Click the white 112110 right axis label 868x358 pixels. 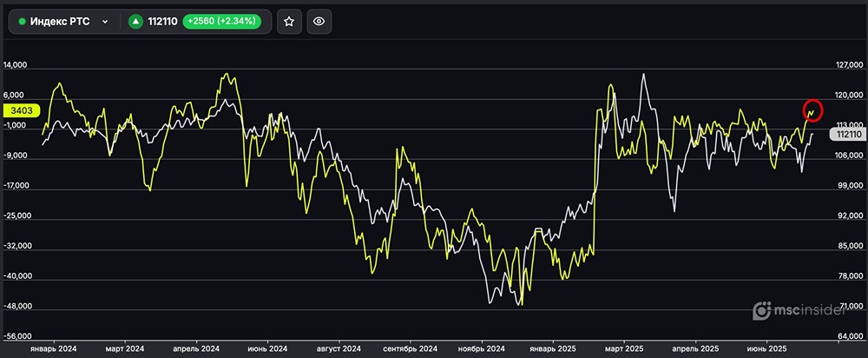[x=845, y=134]
